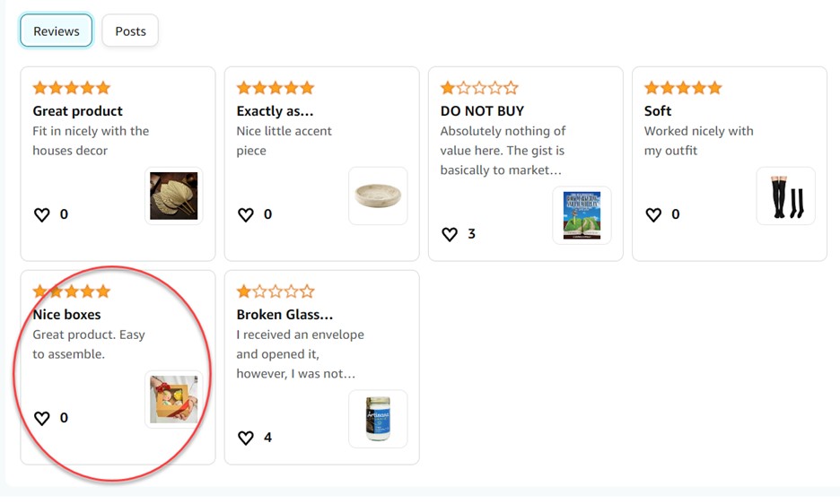Screen dimensions: 840x504
Task: View the book cover thumbnail
Action: coord(582,215)
